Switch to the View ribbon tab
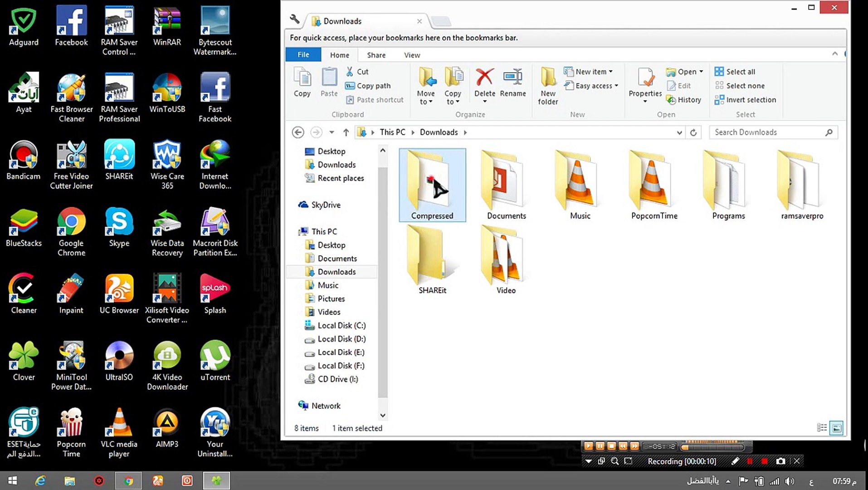 click(x=412, y=55)
